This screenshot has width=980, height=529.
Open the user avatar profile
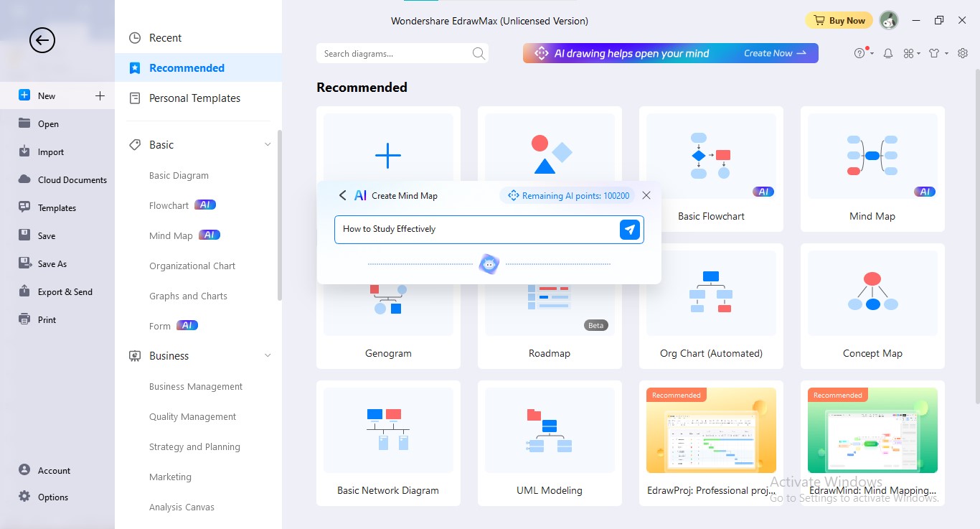pyautogui.click(x=889, y=21)
